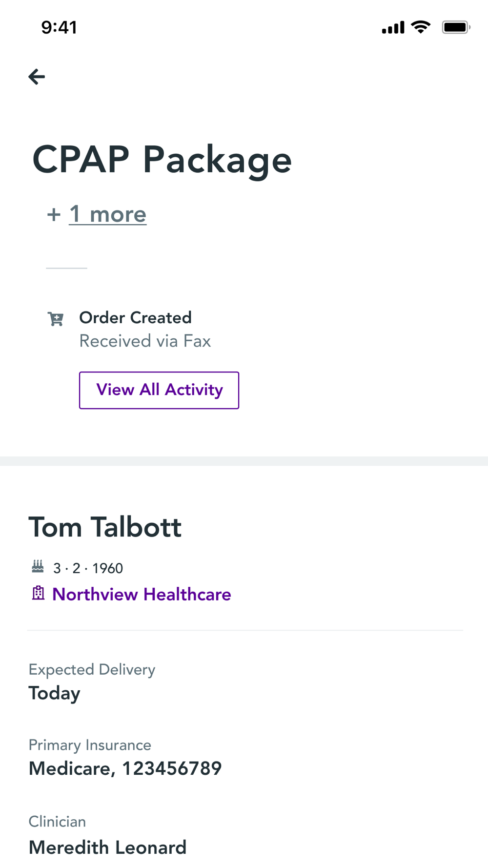The width and height of the screenshot is (488, 868).
Task: Tap the Expected Delivery value Today
Action: (54, 693)
